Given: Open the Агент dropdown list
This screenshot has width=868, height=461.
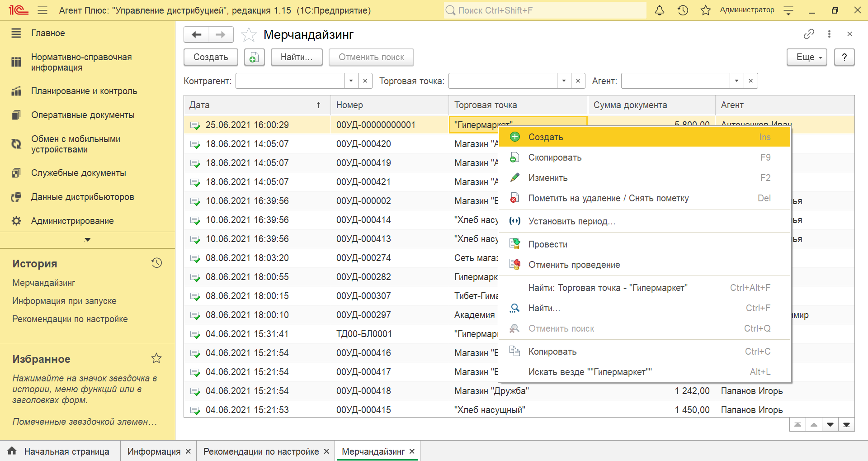Looking at the screenshot, I should [x=736, y=81].
